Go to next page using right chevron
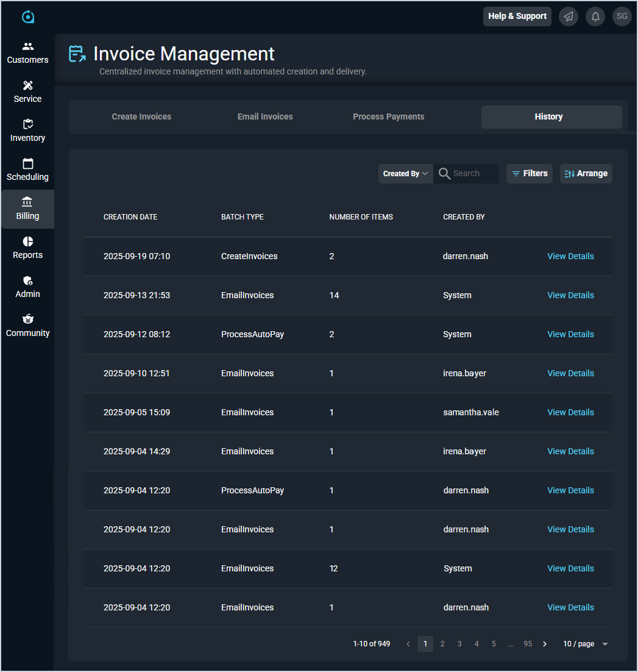The image size is (638, 672). click(545, 644)
